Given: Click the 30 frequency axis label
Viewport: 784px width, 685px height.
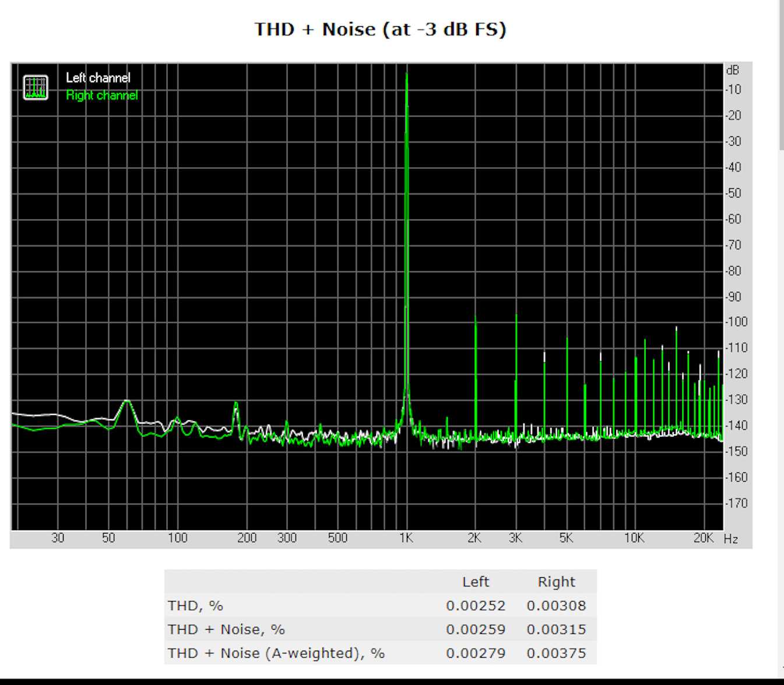Looking at the screenshot, I should [x=58, y=538].
